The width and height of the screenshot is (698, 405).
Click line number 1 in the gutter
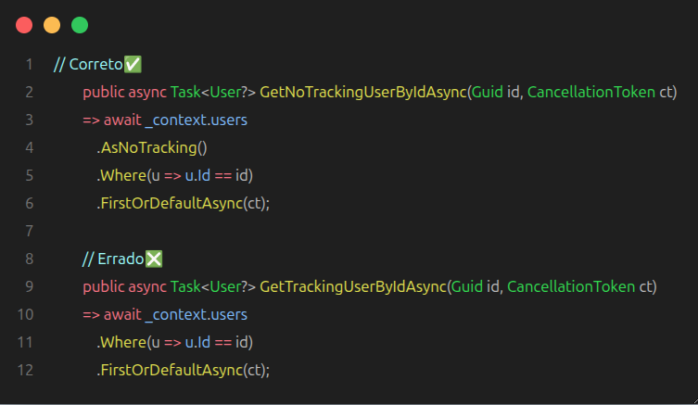[x=30, y=64]
